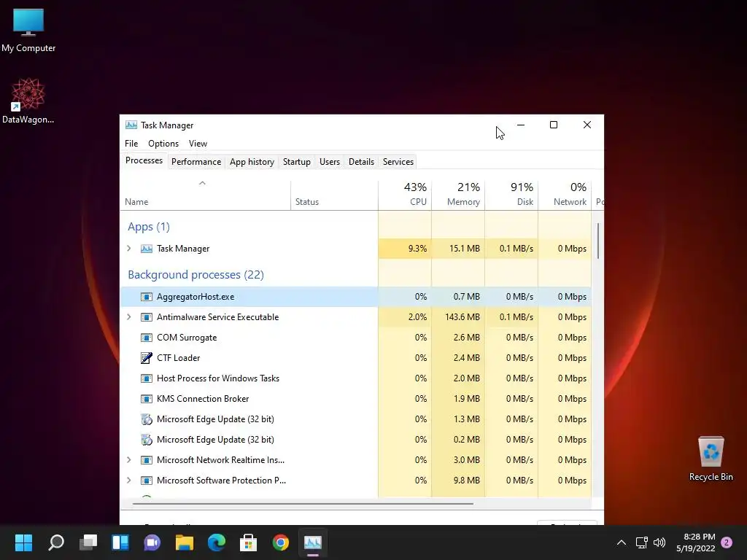Switch to the Users tab
The image size is (747, 560).
click(330, 162)
